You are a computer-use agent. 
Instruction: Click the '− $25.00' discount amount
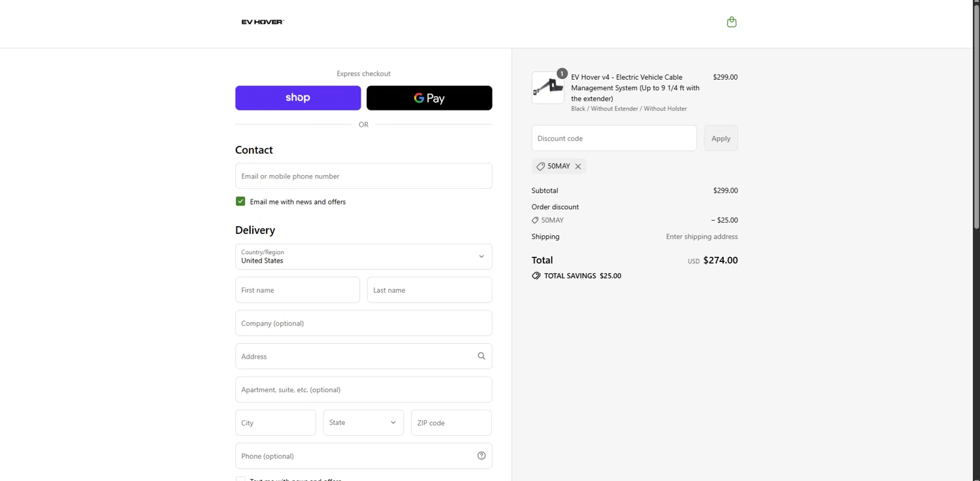pos(725,220)
